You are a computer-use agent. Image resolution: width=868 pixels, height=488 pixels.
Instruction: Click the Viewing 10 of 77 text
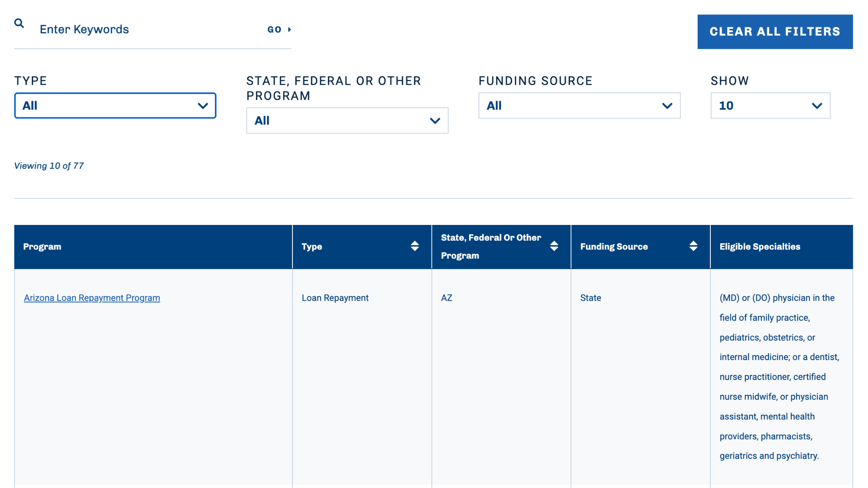click(x=49, y=166)
